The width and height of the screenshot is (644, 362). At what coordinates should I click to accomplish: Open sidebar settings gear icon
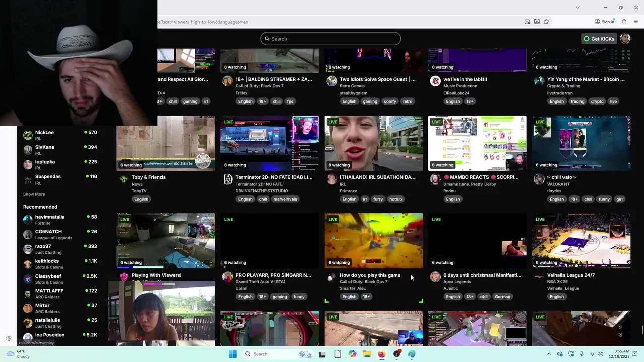pos(9,338)
